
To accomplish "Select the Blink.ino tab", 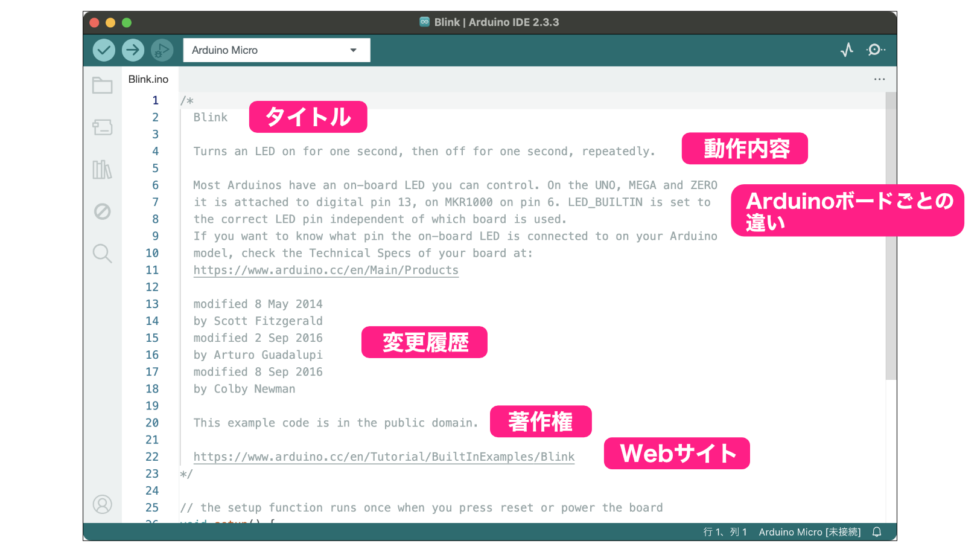I will (148, 79).
